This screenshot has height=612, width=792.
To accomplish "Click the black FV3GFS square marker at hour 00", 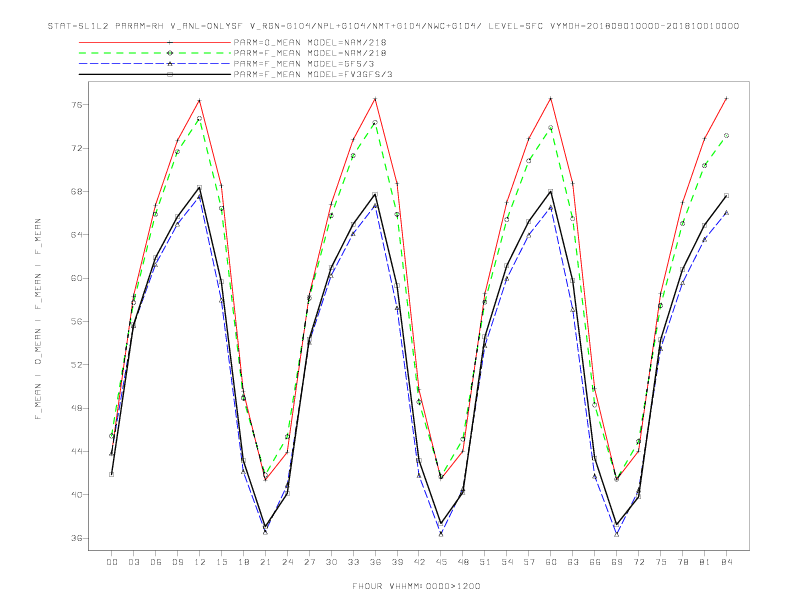I will [112, 474].
